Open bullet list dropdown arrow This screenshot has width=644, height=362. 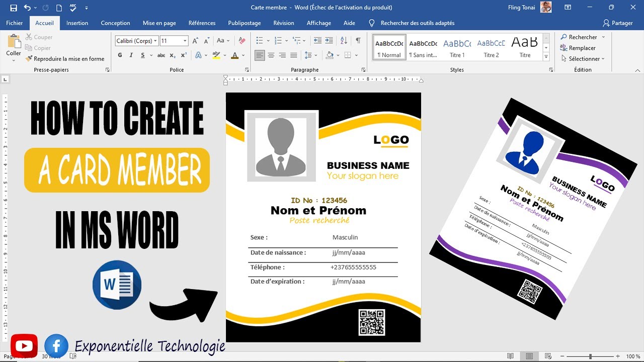[268, 41]
